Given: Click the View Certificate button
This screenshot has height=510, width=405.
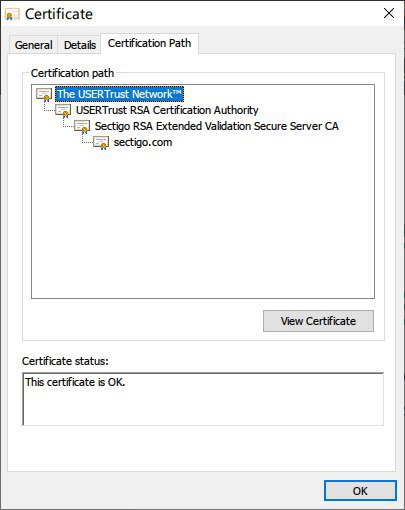Looking at the screenshot, I should (318, 321).
